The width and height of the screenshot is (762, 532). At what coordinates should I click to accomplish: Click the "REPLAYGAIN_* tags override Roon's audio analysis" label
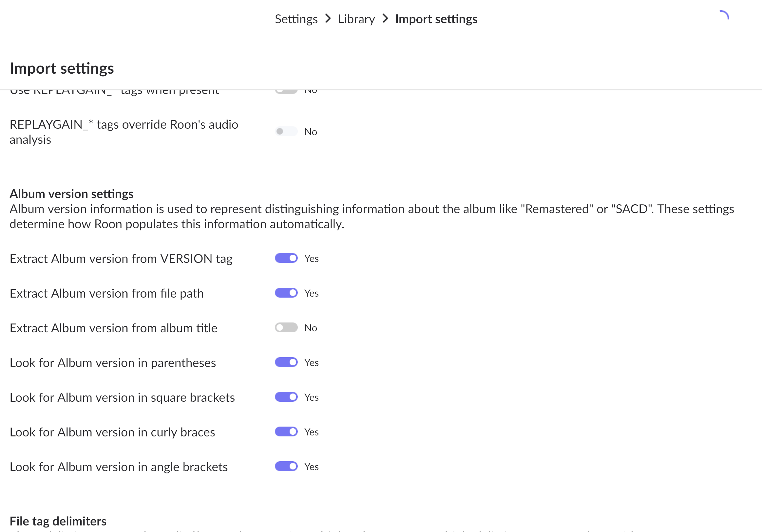(x=124, y=132)
